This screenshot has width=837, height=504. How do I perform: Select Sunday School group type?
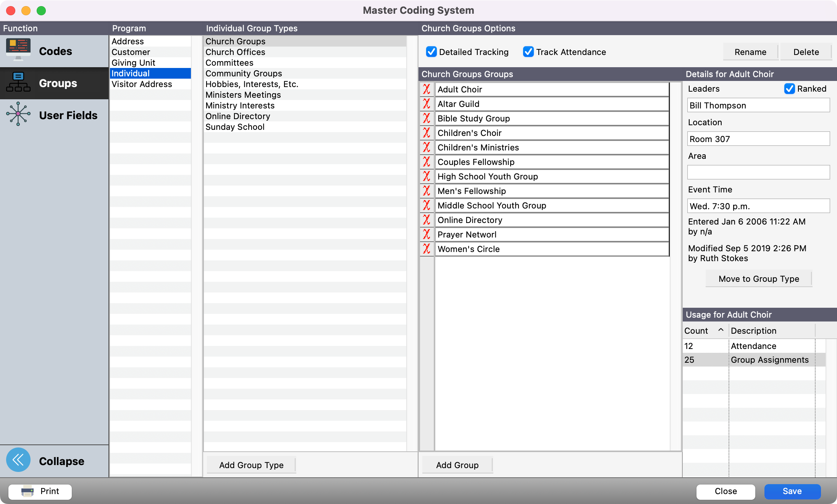coord(235,127)
